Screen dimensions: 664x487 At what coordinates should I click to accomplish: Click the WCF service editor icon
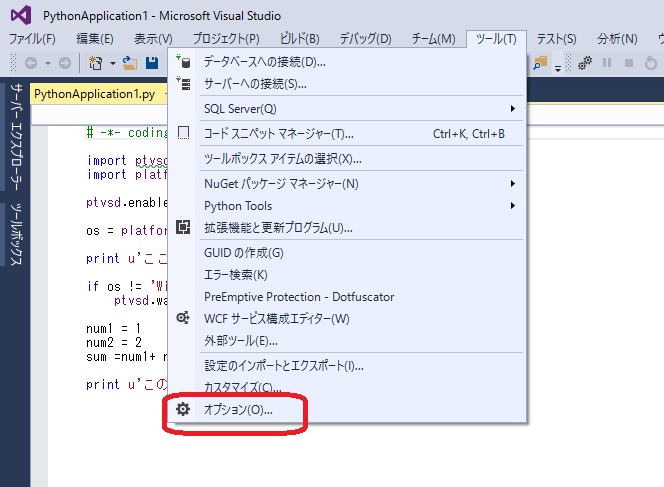(183, 318)
